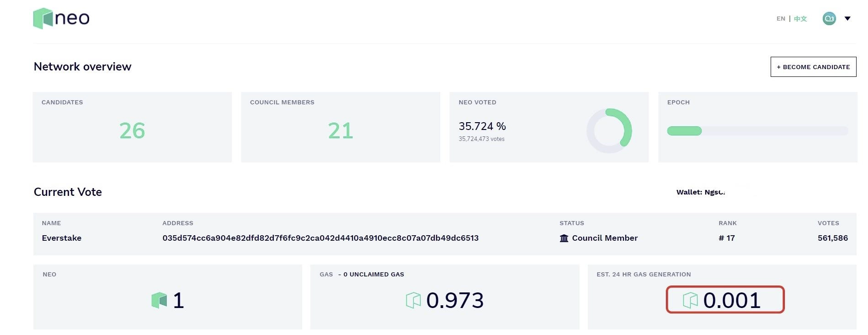Click the Council Member bank icon
The height and width of the screenshot is (335, 868).
564,238
